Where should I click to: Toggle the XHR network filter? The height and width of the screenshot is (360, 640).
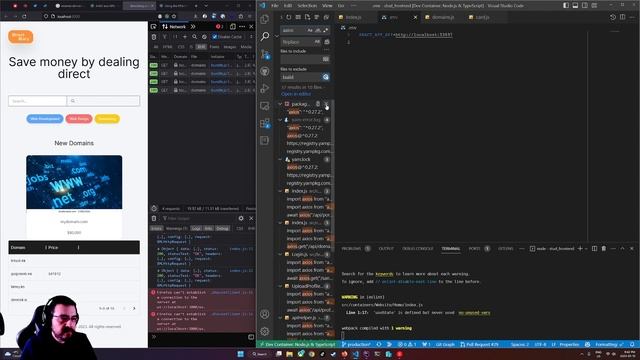click(201, 47)
